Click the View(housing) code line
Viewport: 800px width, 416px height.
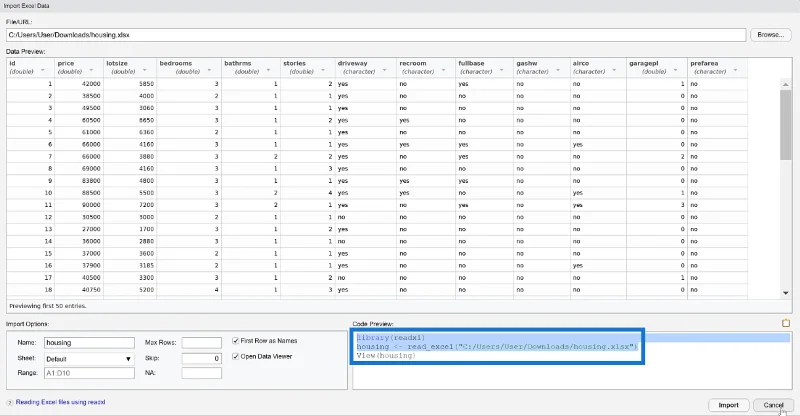click(x=386, y=356)
